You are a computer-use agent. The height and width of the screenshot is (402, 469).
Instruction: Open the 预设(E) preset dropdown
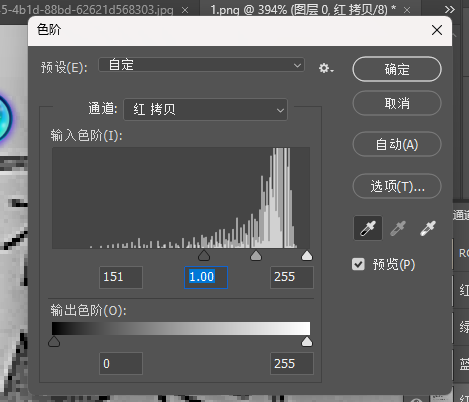tap(201, 65)
